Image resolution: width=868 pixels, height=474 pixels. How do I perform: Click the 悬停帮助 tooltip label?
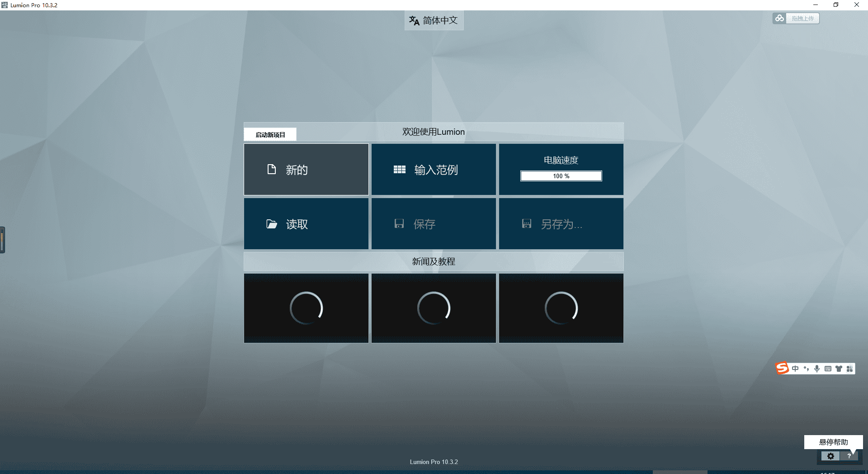pos(833,442)
